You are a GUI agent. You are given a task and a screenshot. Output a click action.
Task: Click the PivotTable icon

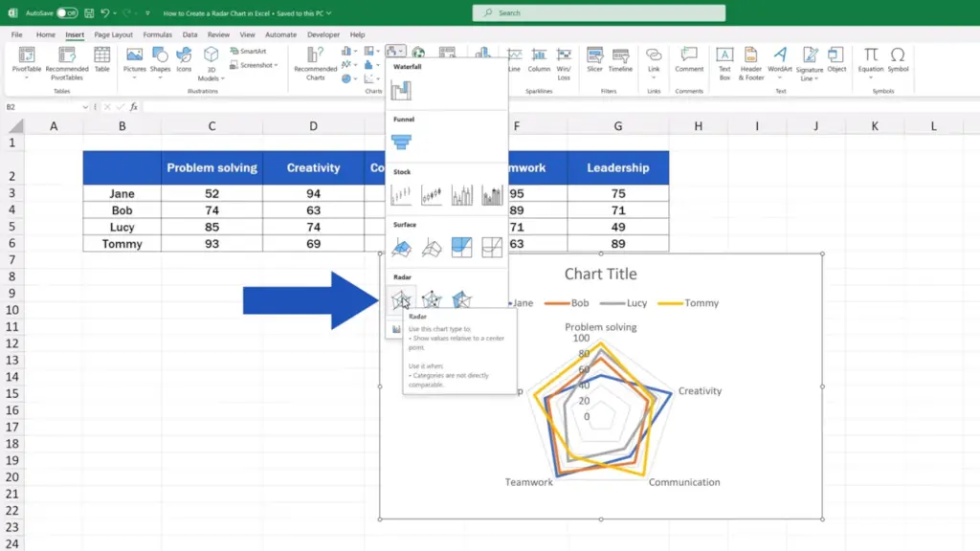point(26,63)
